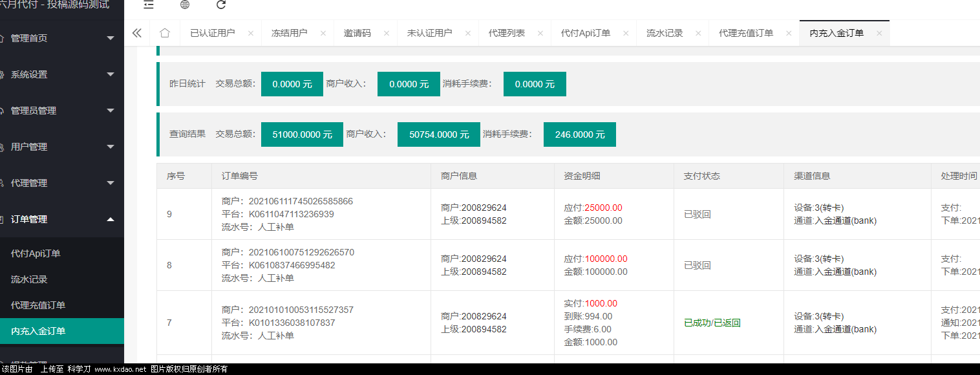Open 流水记录 in the sidebar submenu

tap(29, 279)
